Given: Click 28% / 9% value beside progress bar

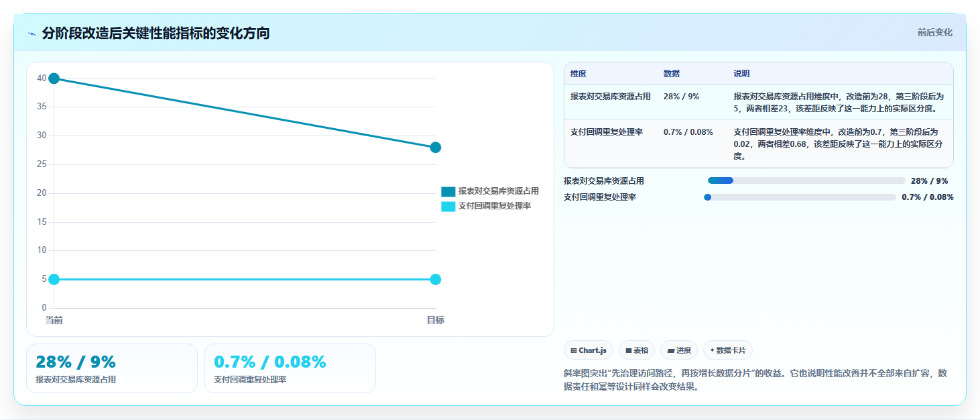Looking at the screenshot, I should pyautogui.click(x=930, y=180).
